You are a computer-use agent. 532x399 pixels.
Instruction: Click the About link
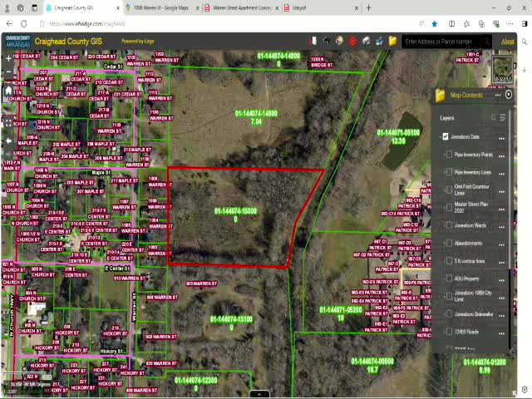(x=507, y=41)
